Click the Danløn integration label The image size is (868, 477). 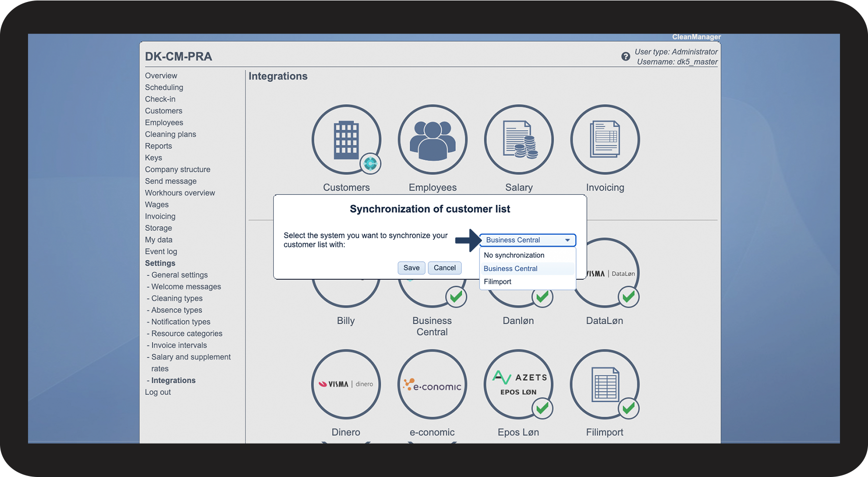pyautogui.click(x=518, y=321)
